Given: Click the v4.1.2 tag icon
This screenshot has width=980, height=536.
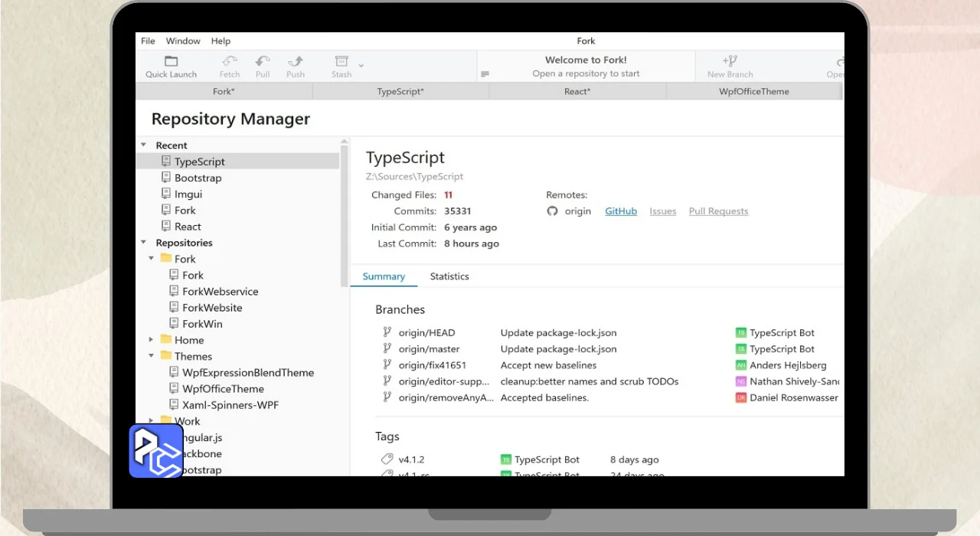Looking at the screenshot, I should (x=387, y=459).
